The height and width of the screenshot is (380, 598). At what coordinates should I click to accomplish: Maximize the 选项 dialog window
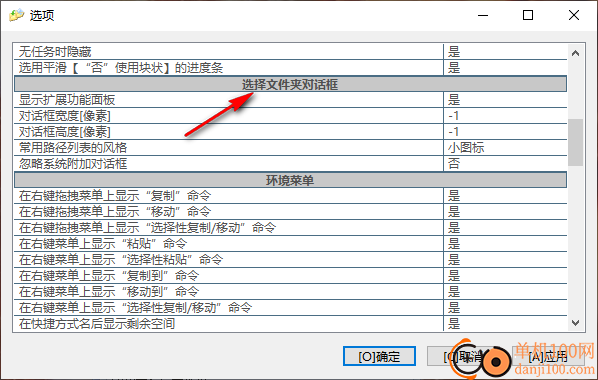coord(528,15)
